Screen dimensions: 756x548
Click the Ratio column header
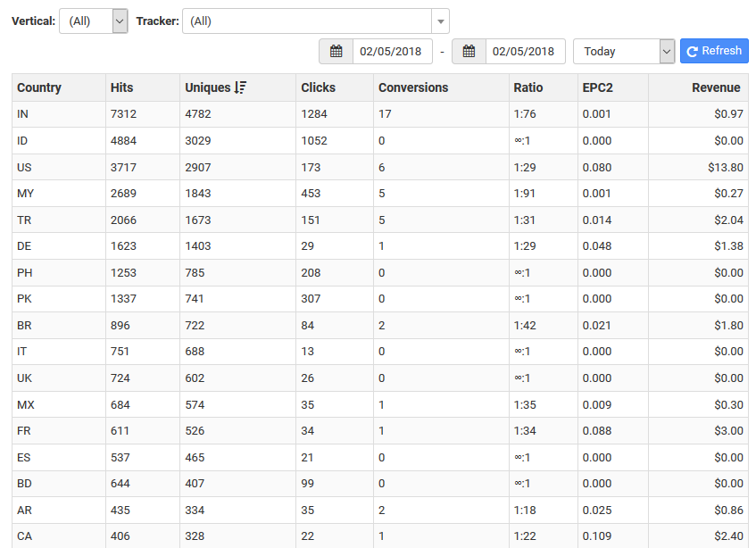coord(528,87)
